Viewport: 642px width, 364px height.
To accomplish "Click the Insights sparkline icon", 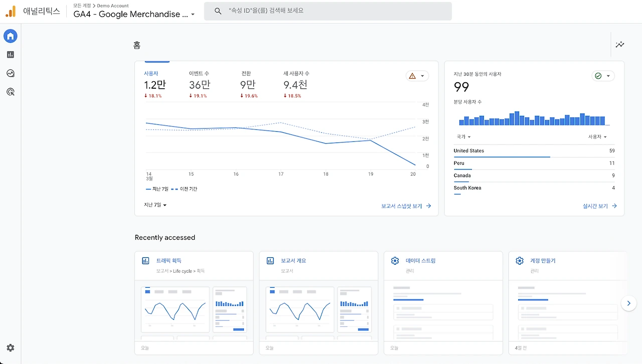I will [x=620, y=45].
